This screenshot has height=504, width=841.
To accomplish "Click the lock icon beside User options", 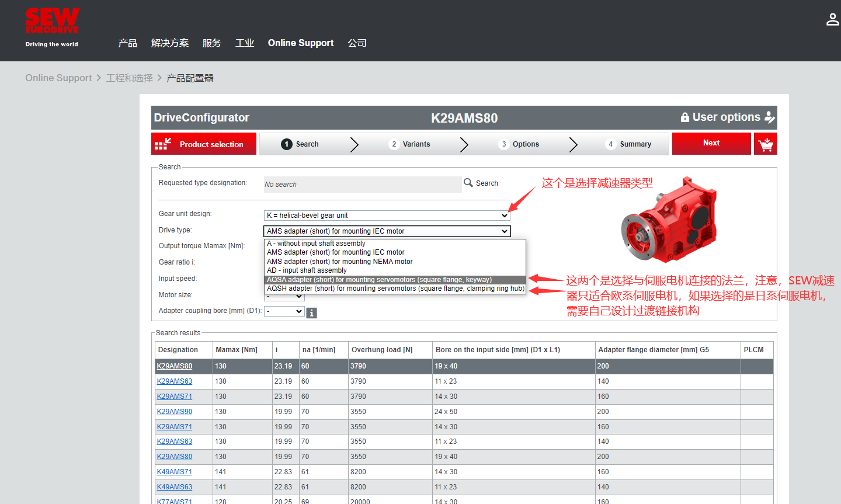I will 685,117.
